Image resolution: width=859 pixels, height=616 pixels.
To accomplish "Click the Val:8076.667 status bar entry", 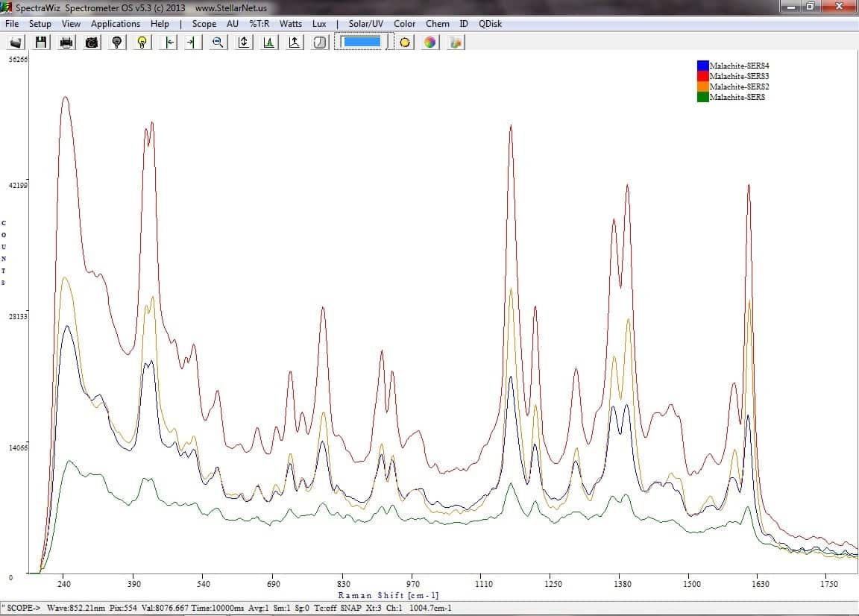I will pos(165,608).
